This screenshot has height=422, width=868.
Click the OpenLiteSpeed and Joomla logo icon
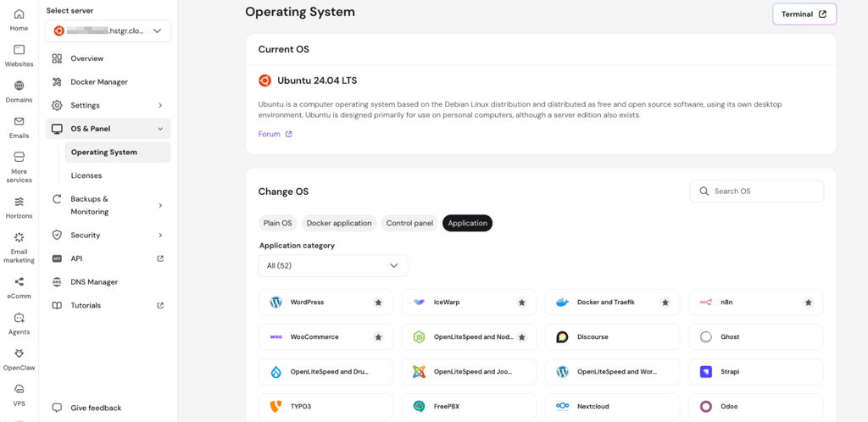click(x=419, y=372)
